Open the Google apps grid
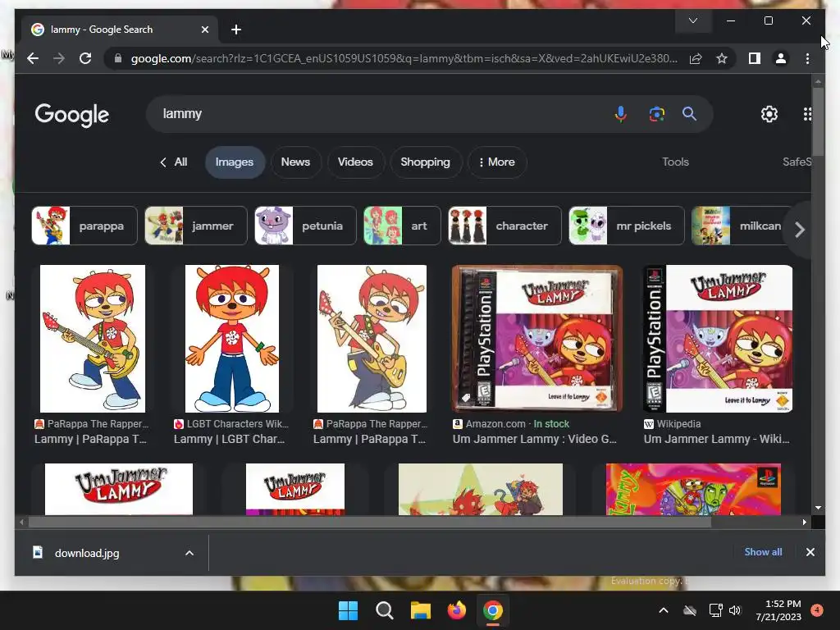Viewport: 840px width, 630px height. click(807, 113)
